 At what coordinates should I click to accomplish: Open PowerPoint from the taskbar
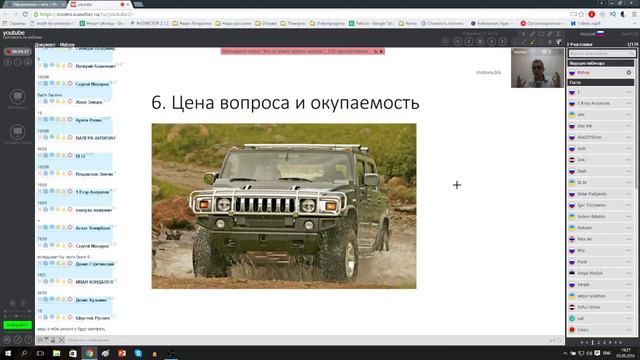point(122,353)
